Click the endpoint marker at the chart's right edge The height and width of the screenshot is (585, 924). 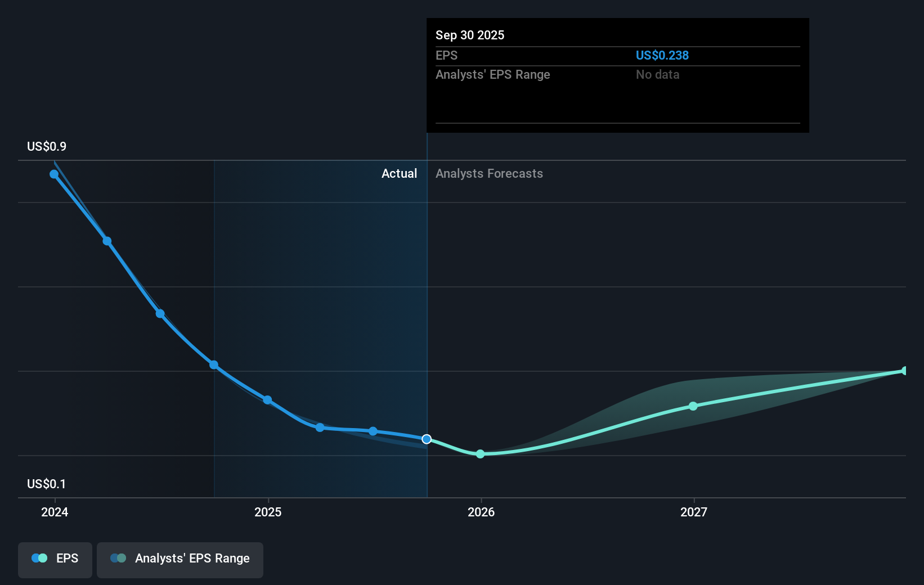(x=904, y=371)
